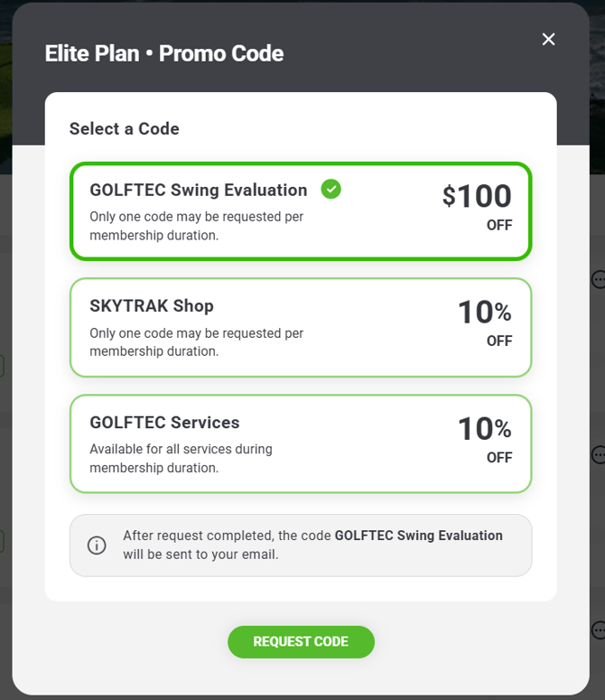Open the middle background ellipsis menu
605x700 pixels.
(599, 453)
